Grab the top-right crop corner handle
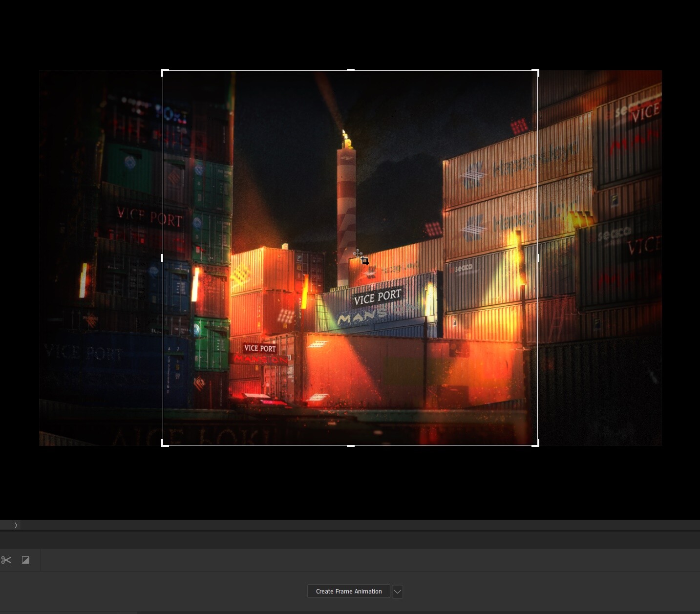Screen dimensions: 700x614 tap(536, 72)
